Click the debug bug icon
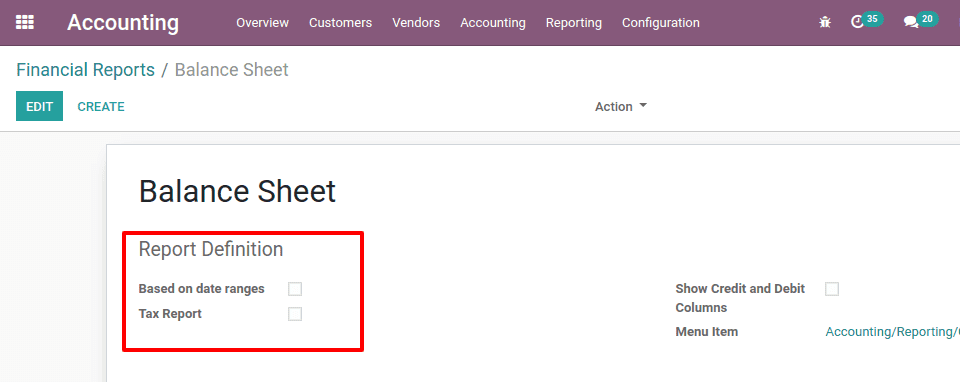This screenshot has height=382, width=960. click(825, 23)
